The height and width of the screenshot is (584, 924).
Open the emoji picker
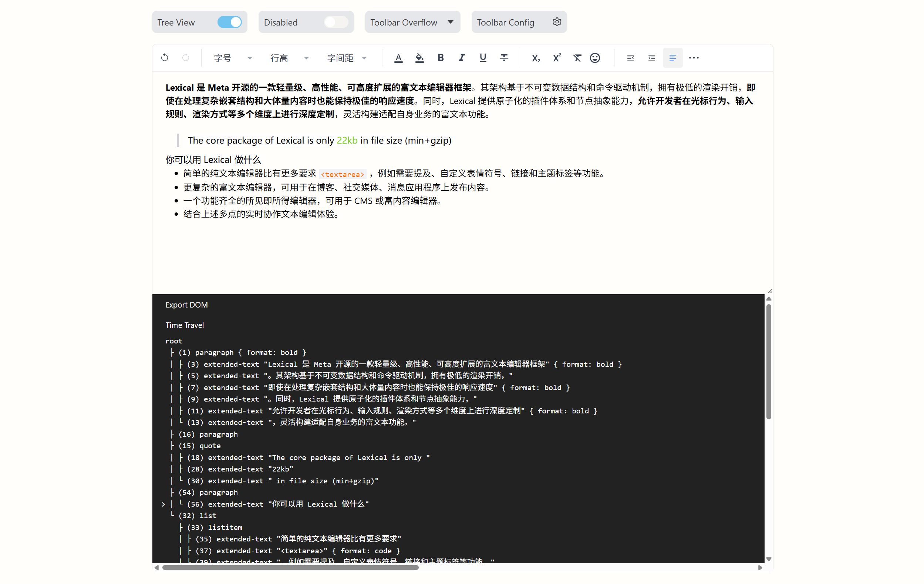click(x=595, y=58)
